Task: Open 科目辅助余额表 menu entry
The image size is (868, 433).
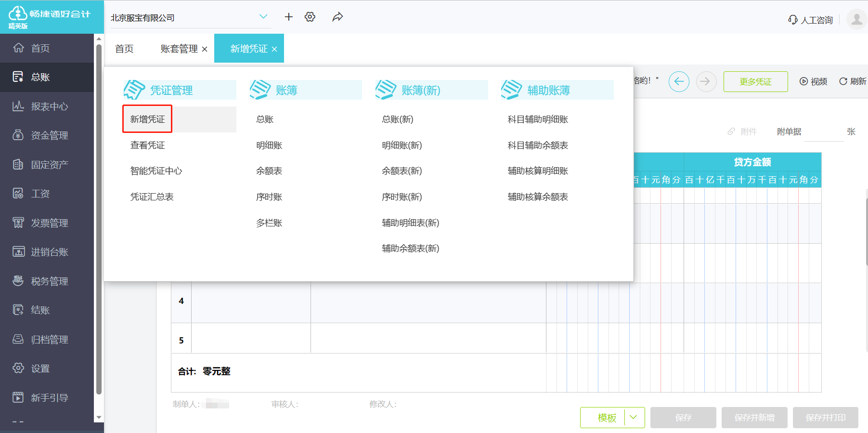Action: point(538,145)
